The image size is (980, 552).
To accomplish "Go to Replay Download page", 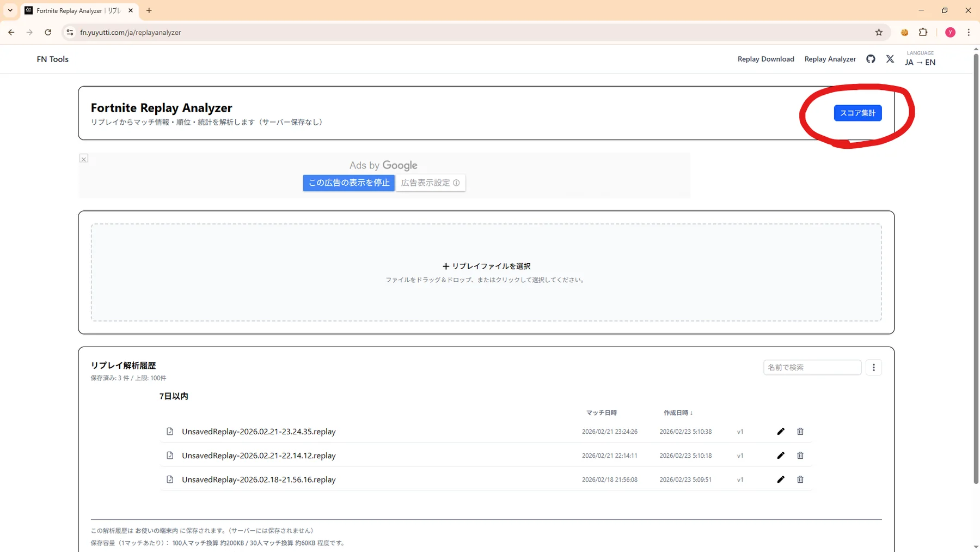I will coord(765,59).
